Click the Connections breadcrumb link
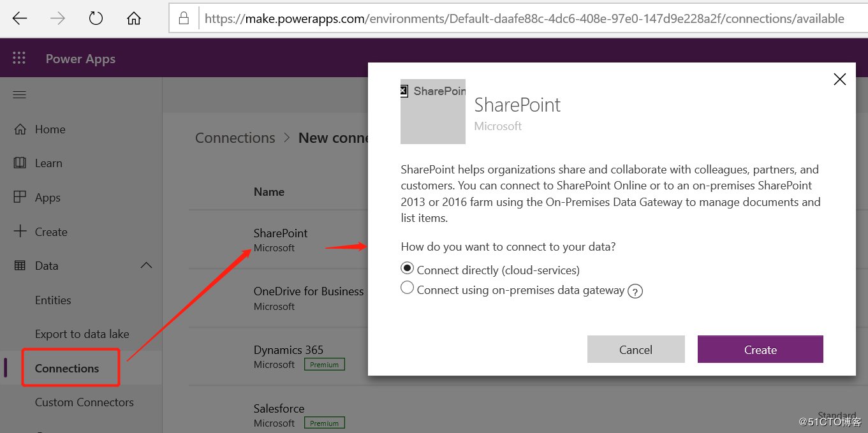868x433 pixels. click(x=235, y=138)
